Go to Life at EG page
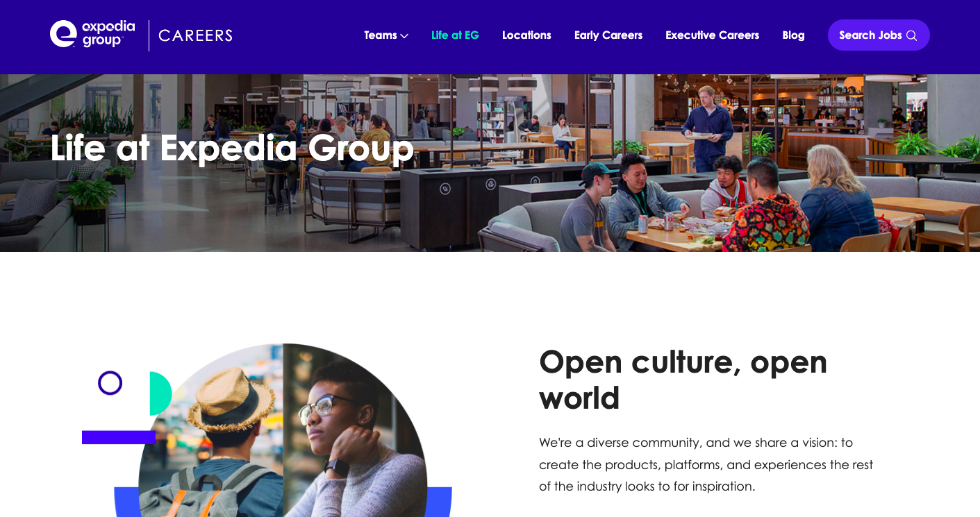The width and height of the screenshot is (980, 517). click(455, 35)
